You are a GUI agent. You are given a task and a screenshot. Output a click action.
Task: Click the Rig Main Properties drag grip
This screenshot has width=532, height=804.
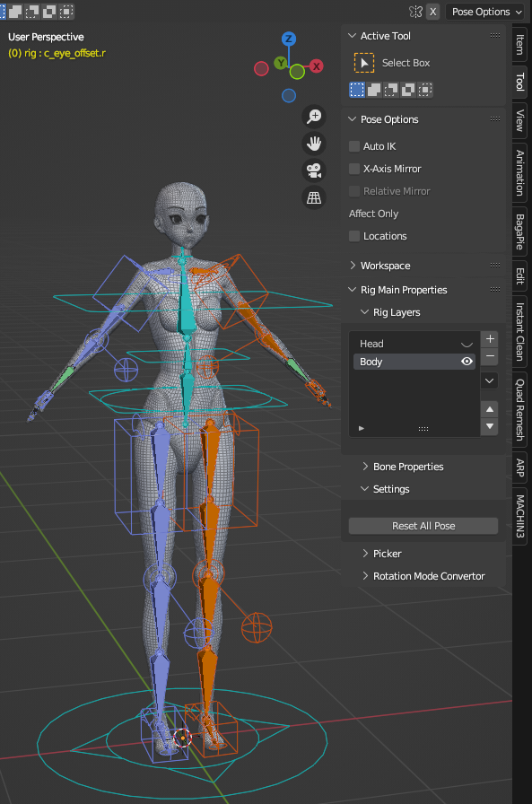point(494,289)
